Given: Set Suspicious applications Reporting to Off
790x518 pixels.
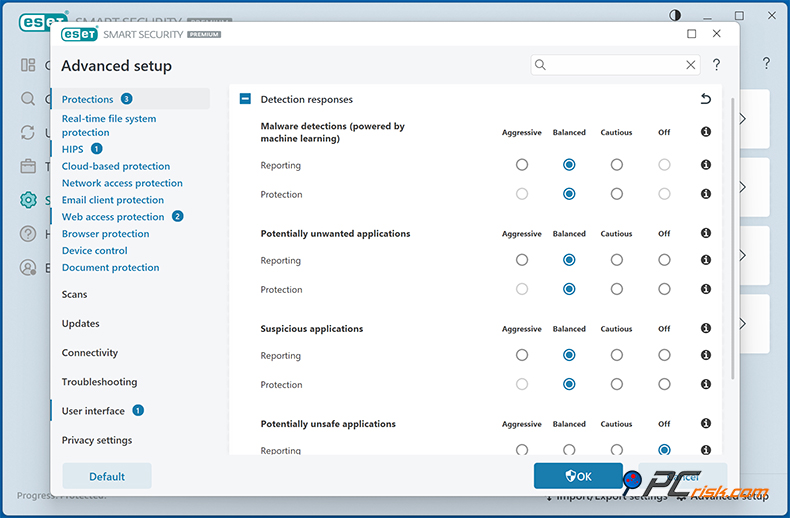Looking at the screenshot, I should click(x=664, y=355).
